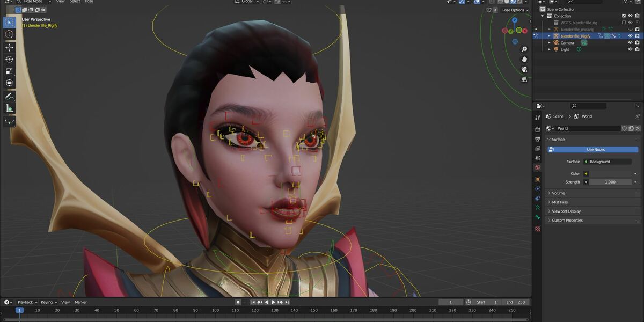The width and height of the screenshot is (644, 322).
Task: Disable Camera in renders toggle
Action: (638, 42)
